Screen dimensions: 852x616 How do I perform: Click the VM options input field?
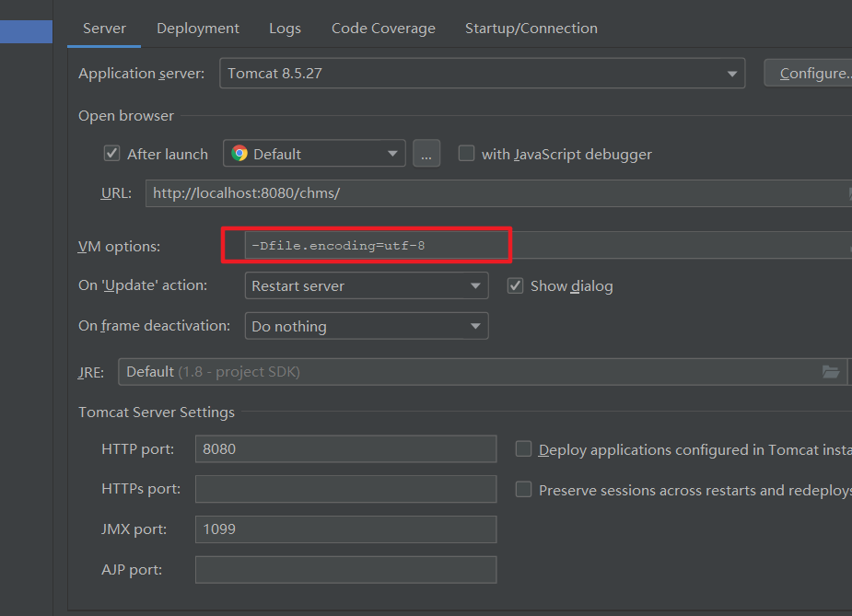[548, 246]
